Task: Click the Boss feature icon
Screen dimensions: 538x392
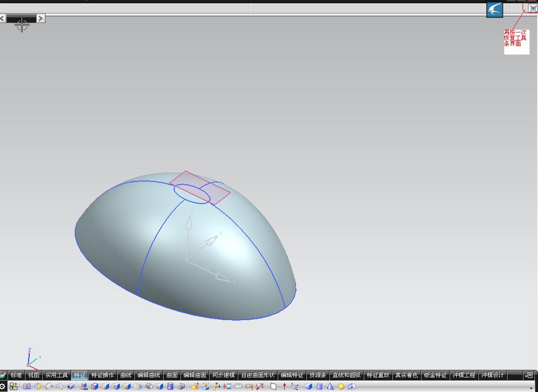Action: tap(105, 386)
